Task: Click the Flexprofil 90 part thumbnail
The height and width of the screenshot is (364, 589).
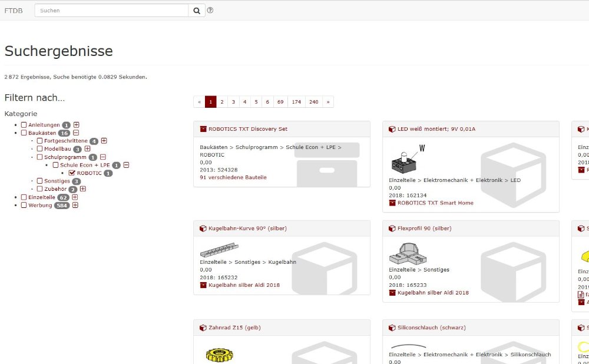Action: (408, 253)
